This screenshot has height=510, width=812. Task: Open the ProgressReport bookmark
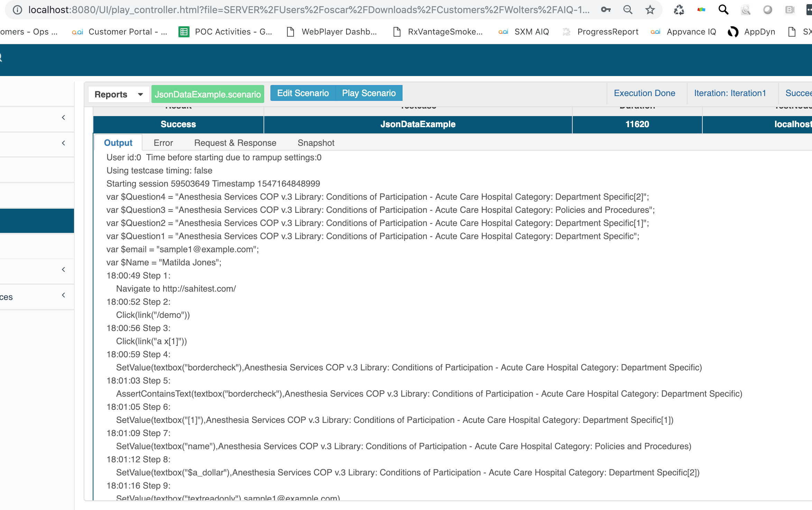pos(600,32)
